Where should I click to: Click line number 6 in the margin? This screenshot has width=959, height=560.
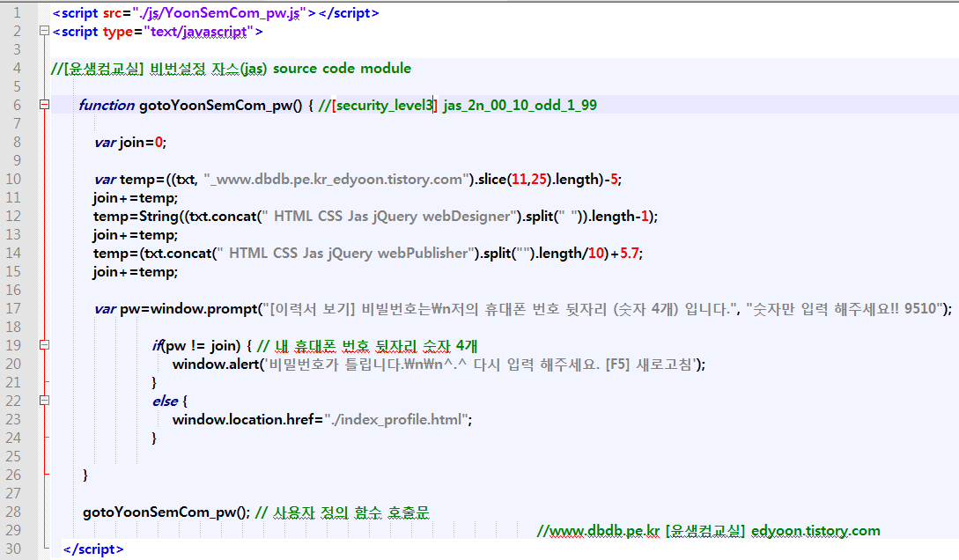tap(17, 105)
